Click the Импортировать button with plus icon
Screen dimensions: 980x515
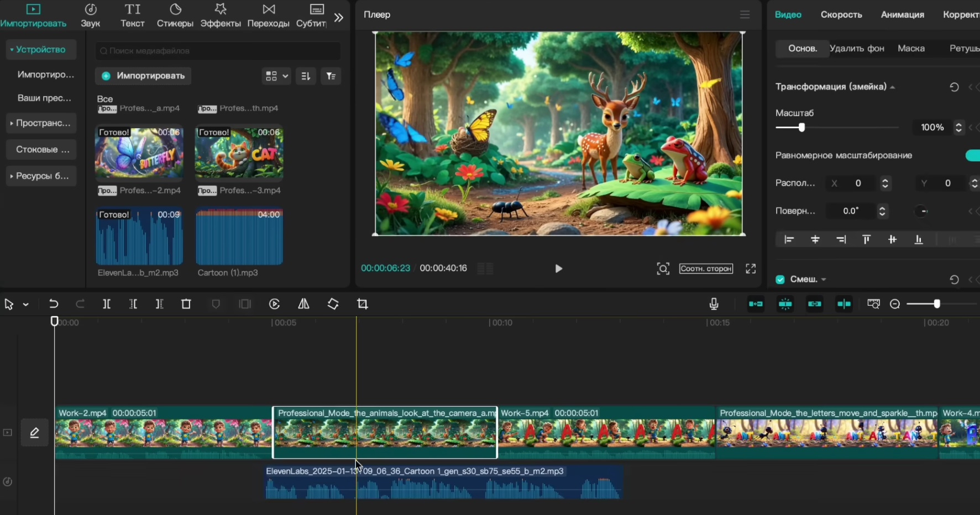(x=144, y=76)
